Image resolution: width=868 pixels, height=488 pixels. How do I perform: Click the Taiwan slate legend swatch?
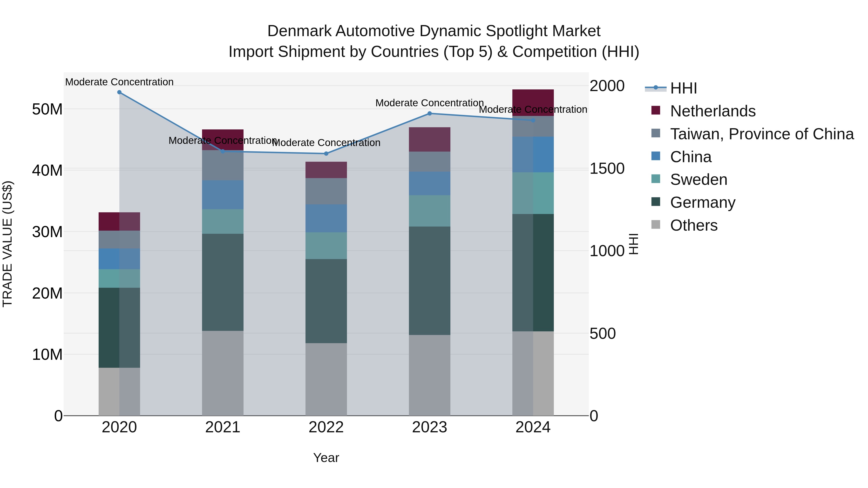tap(656, 133)
